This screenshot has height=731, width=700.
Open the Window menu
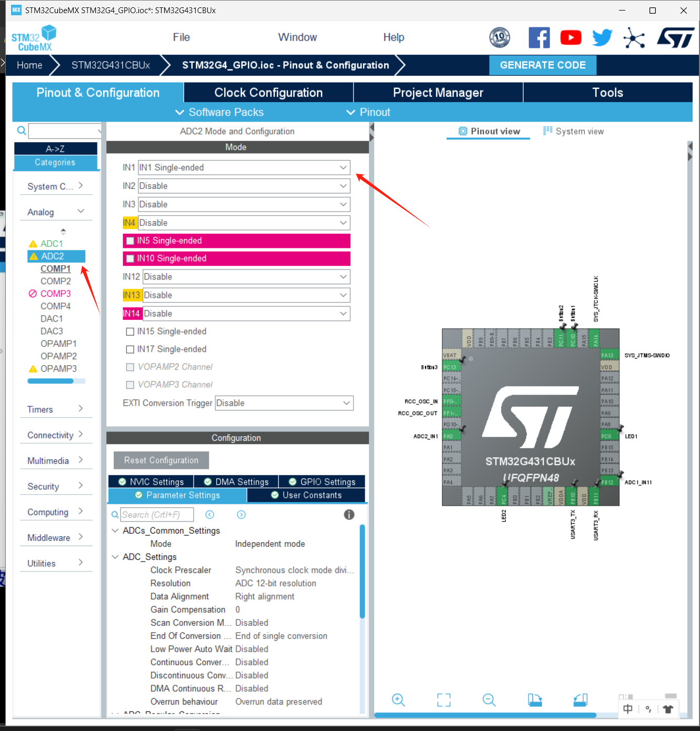coord(297,37)
